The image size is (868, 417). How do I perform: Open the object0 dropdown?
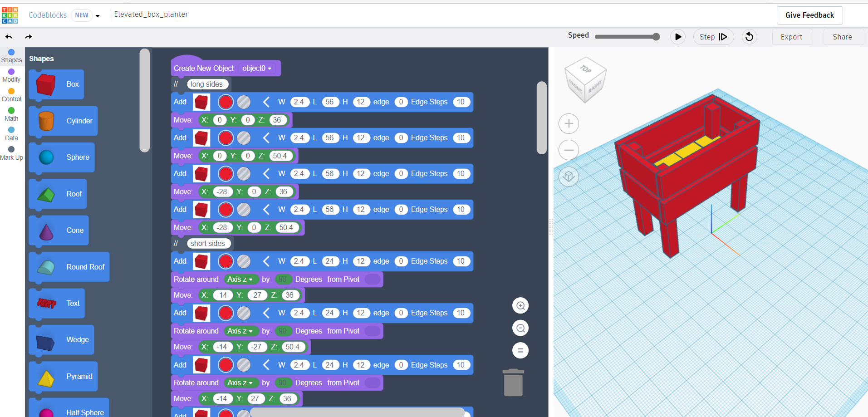click(256, 68)
